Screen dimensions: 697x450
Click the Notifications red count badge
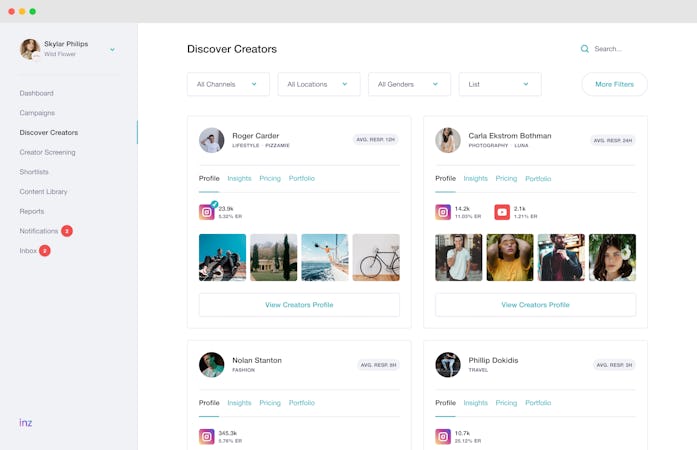[x=67, y=231]
